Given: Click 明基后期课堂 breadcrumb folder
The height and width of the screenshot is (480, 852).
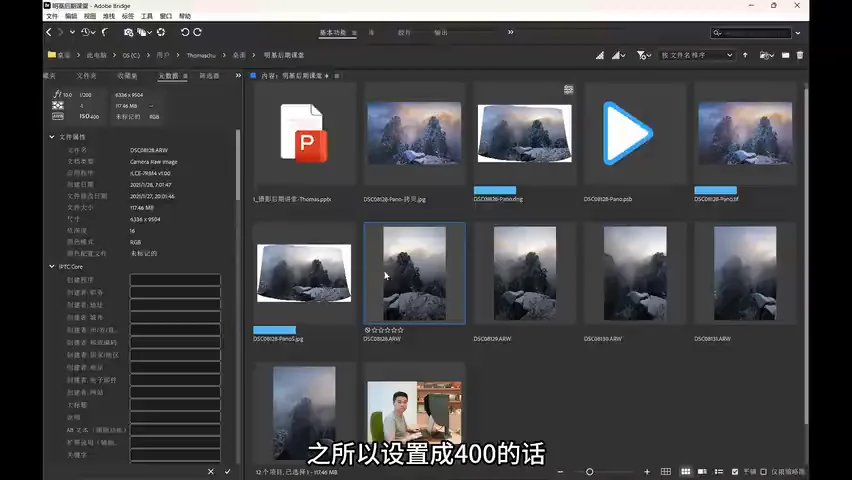Looking at the screenshot, I should pyautogui.click(x=284, y=55).
